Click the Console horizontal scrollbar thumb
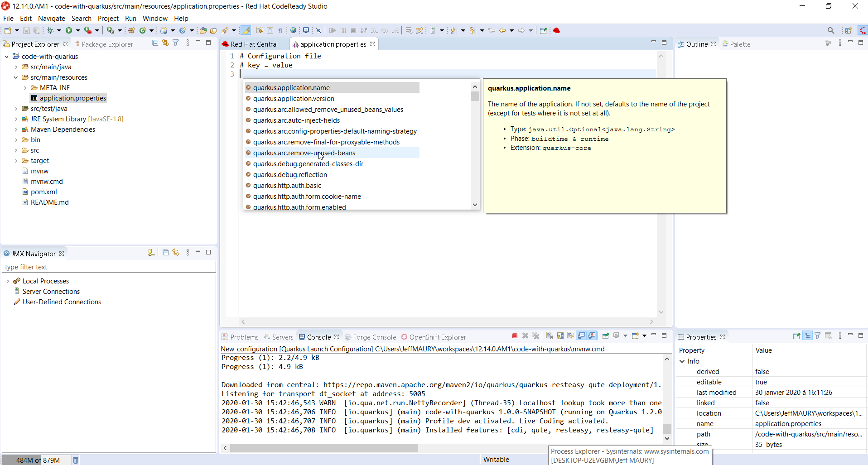The image size is (868, 465). 324,448
